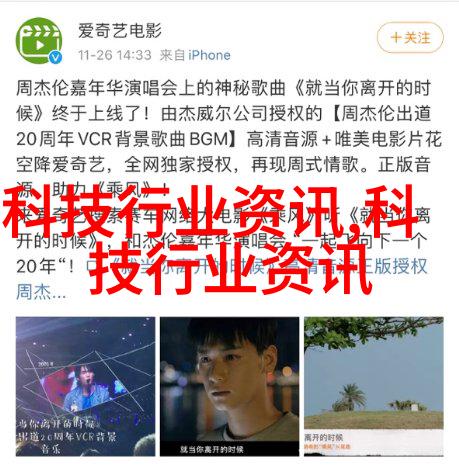Tap the VCR背景音乐 caption on first image
The image size is (459, 466).
click(x=67, y=437)
